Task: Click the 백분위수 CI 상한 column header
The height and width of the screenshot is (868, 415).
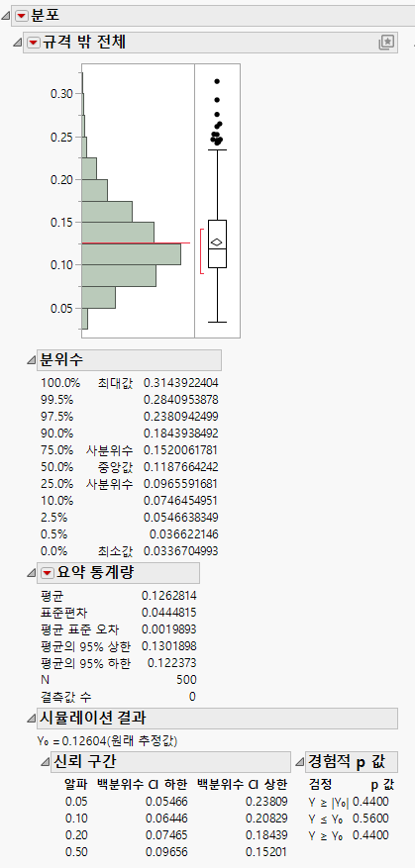Action: (x=242, y=785)
